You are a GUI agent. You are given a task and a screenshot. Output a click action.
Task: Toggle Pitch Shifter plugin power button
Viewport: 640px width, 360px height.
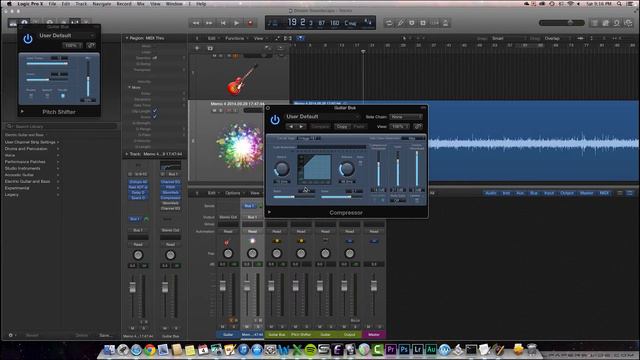28,39
